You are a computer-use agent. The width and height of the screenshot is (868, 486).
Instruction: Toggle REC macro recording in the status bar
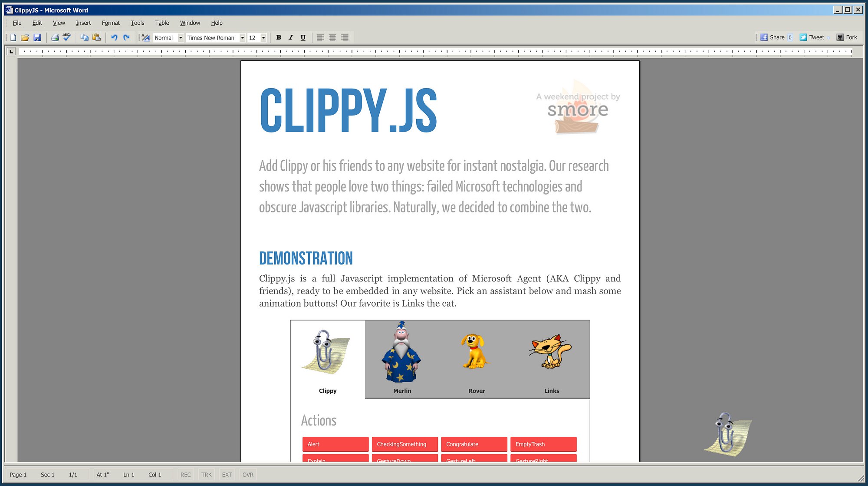click(186, 475)
